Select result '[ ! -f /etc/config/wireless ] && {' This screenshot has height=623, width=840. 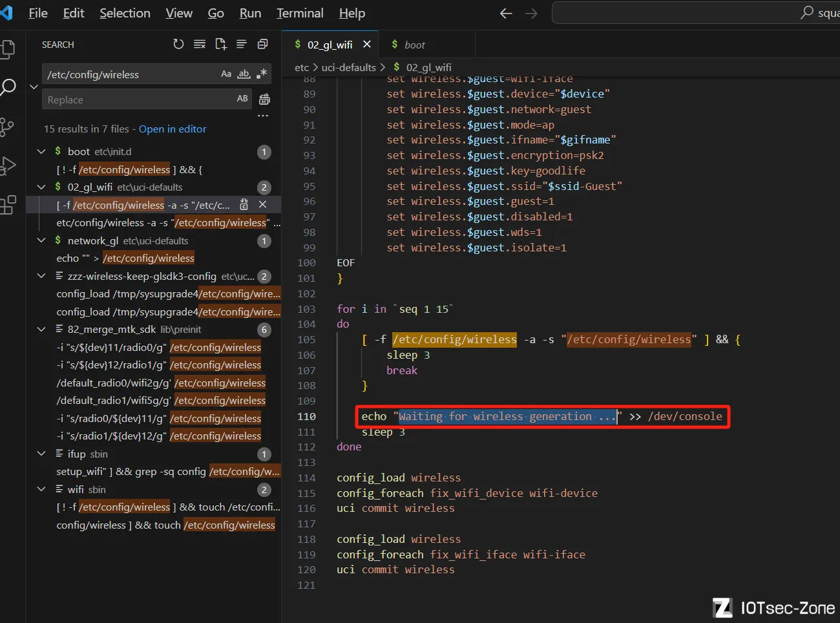pos(154,169)
